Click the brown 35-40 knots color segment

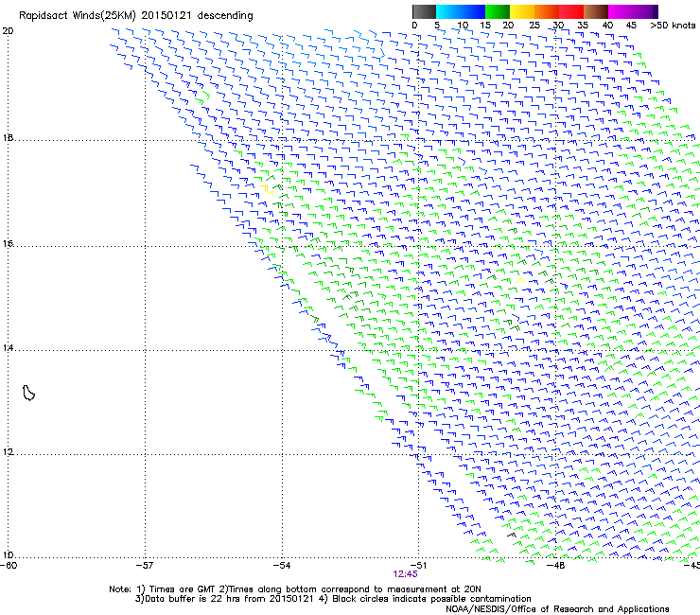click(x=596, y=11)
